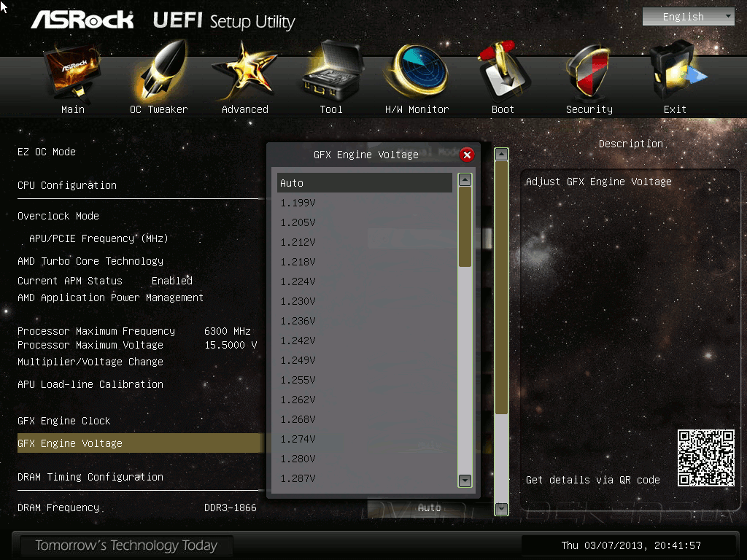Choose the 1.255V voltage option

tap(365, 380)
